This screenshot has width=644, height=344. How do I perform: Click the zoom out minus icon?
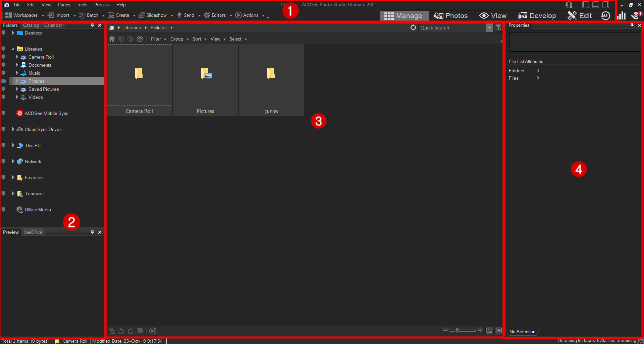445,331
